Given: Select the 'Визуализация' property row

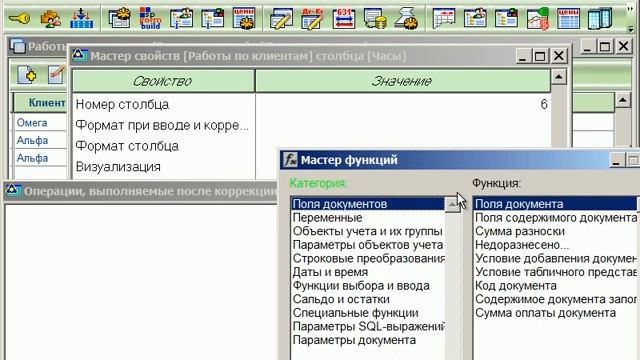Looking at the screenshot, I should pyautogui.click(x=164, y=167).
